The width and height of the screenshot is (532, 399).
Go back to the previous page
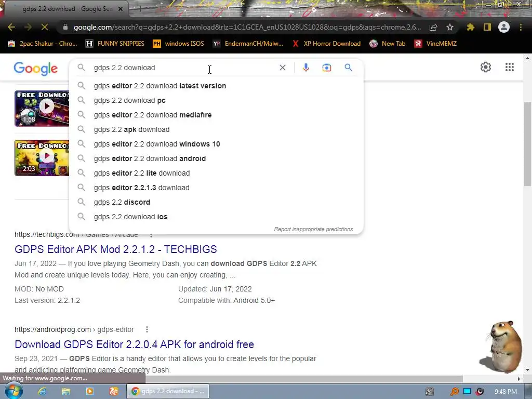point(11,27)
